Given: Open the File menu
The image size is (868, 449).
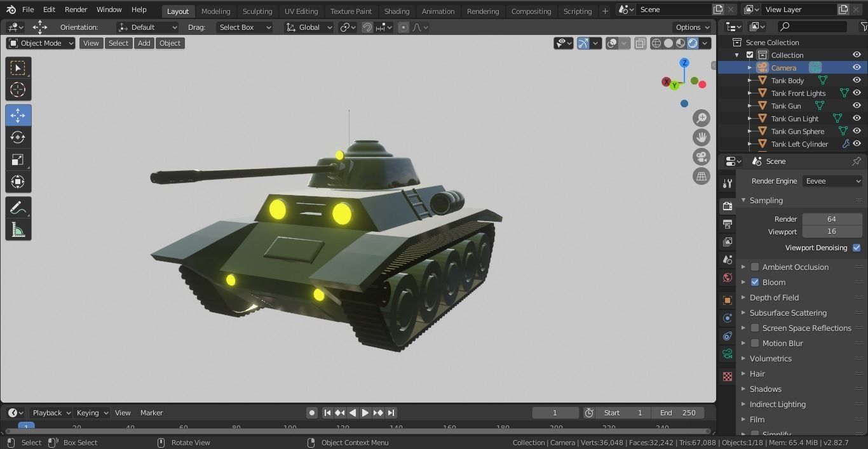Looking at the screenshot, I should pos(28,10).
